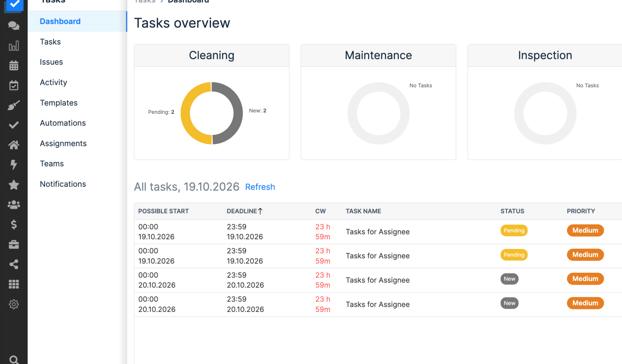Click the search magnifier icon
This screenshot has height=364, width=622.
point(14,359)
